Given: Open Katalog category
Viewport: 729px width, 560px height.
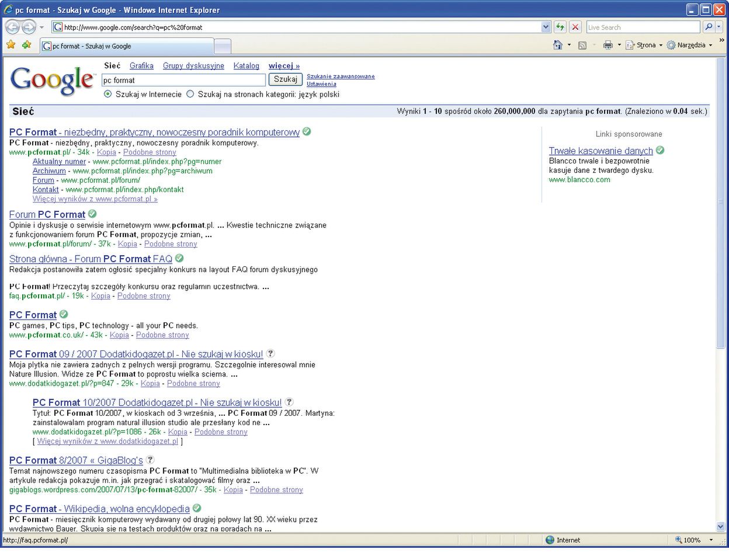Looking at the screenshot, I should [x=247, y=66].
